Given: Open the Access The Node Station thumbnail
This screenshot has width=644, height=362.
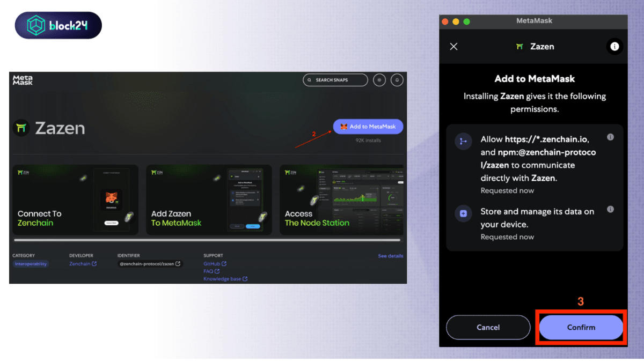Looking at the screenshot, I should [341, 200].
